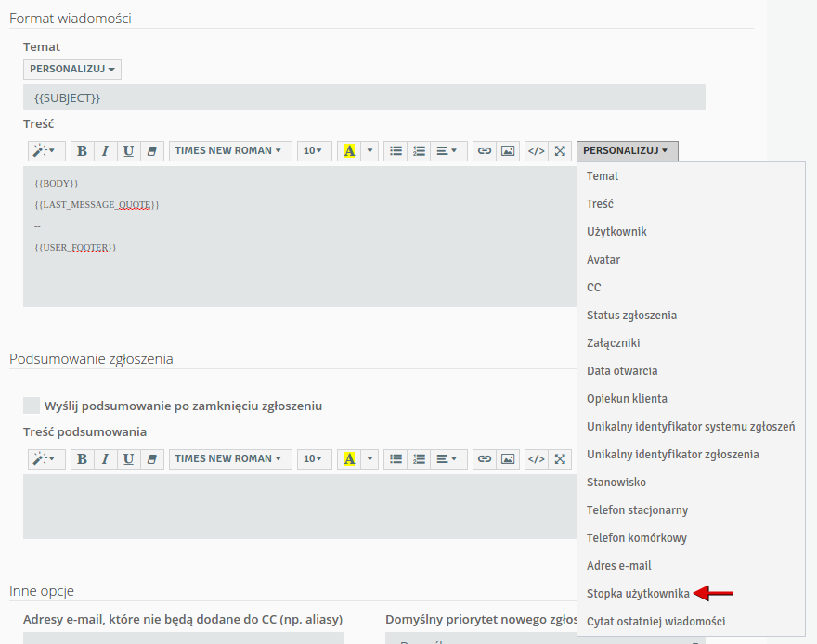Image resolution: width=817 pixels, height=644 pixels.
Task: Insert image icon in Treść toolbar
Action: (508, 151)
